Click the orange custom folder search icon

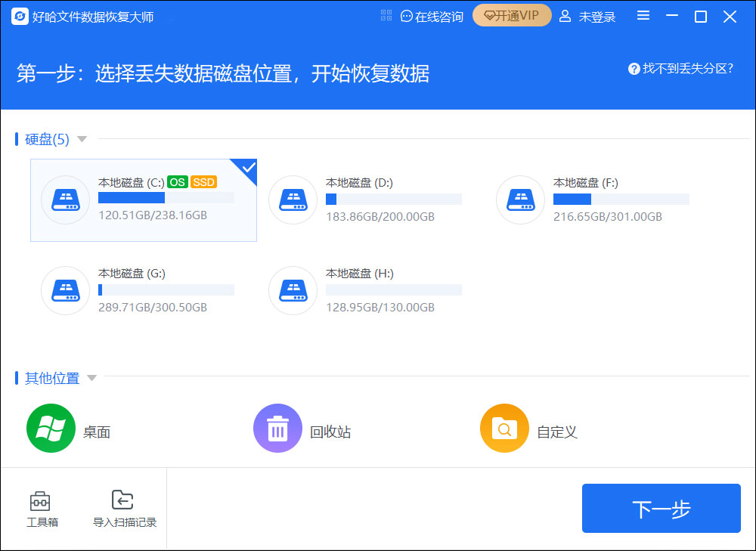pyautogui.click(x=505, y=428)
